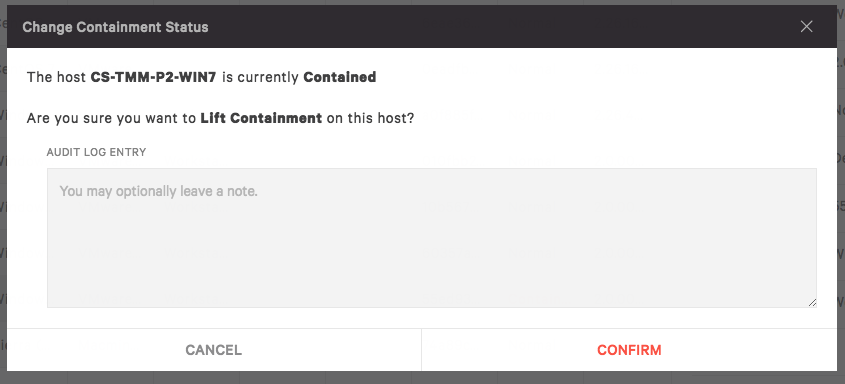Click the empty area of note textarea
Screen dimensions: 845x384
click(432, 253)
